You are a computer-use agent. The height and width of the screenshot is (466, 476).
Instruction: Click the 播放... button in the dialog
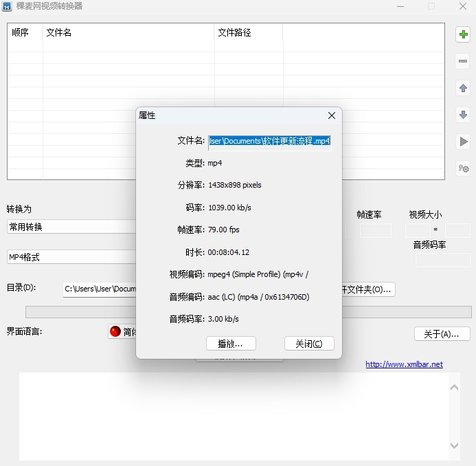click(231, 344)
